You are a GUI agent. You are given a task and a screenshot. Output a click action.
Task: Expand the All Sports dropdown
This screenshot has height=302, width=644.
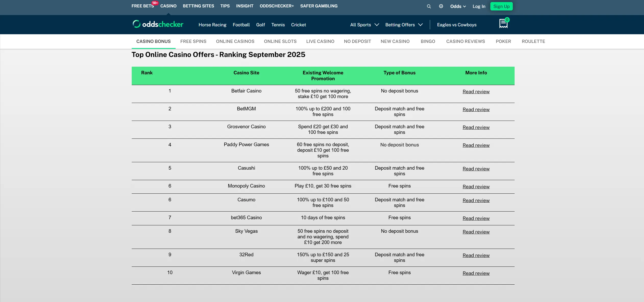(364, 25)
